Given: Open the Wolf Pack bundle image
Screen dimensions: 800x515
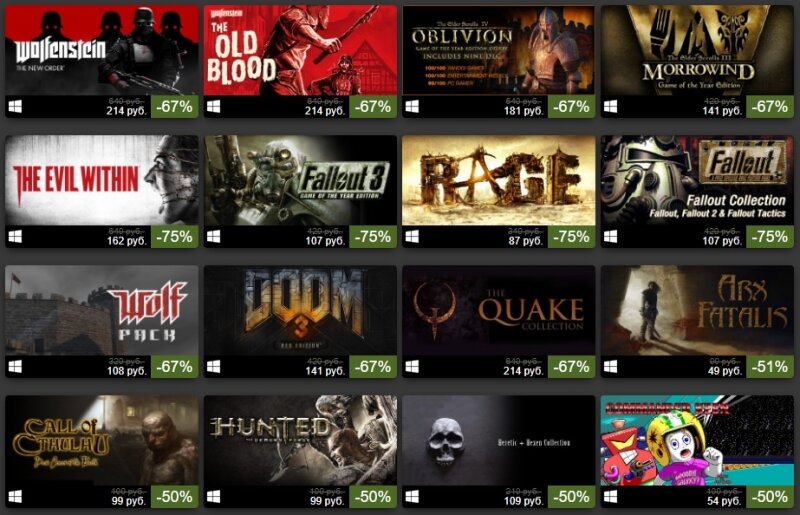Looking at the screenshot, I should coord(102,310).
